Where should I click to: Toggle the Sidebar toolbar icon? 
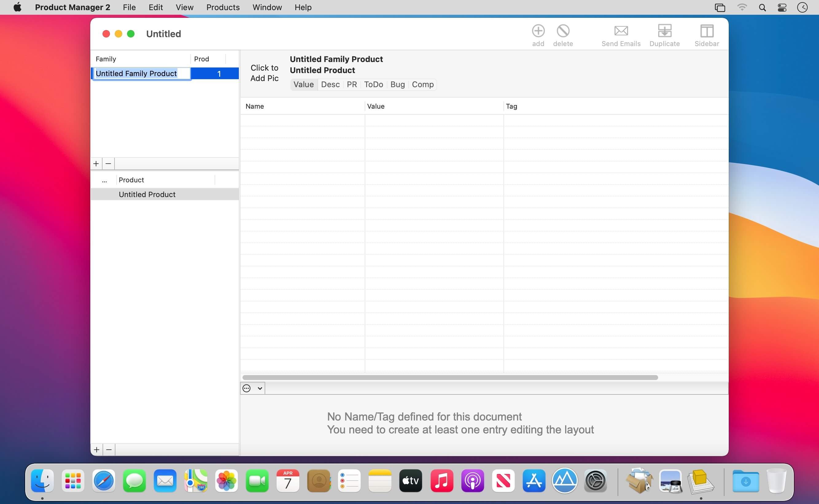(706, 31)
